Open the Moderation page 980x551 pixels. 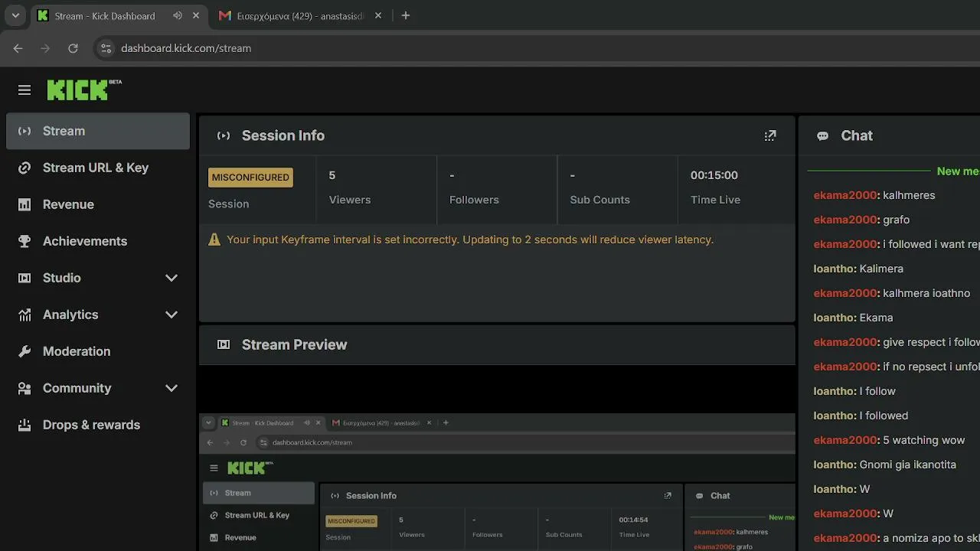(x=98, y=351)
